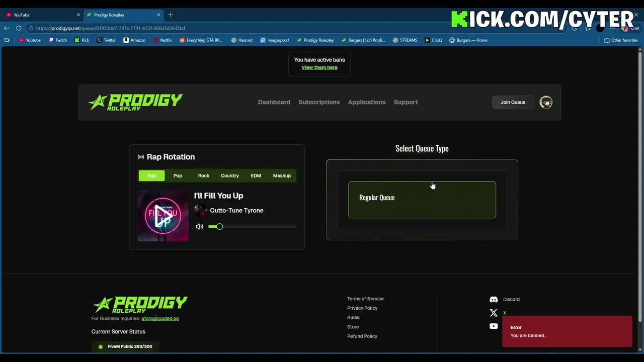Screen dimensions: 644x362
Task: Open the Prodigy Roleplay bookmark
Action: [x=315, y=40]
